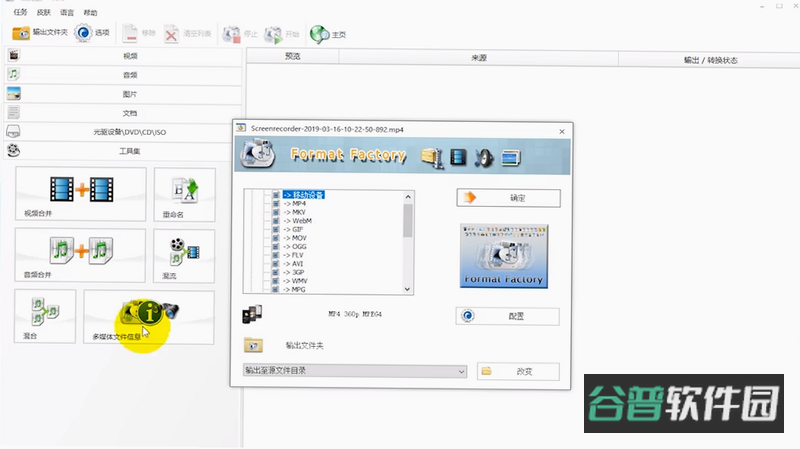Click the format list scrollbar thumb
Viewport: 800px width, 449px height.
pos(408,220)
